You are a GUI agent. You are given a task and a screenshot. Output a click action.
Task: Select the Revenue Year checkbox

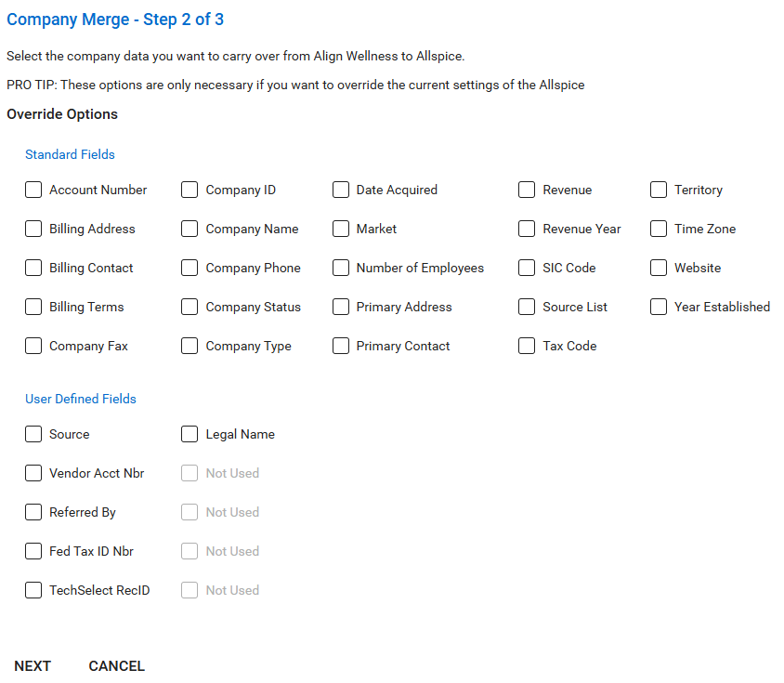click(x=527, y=229)
